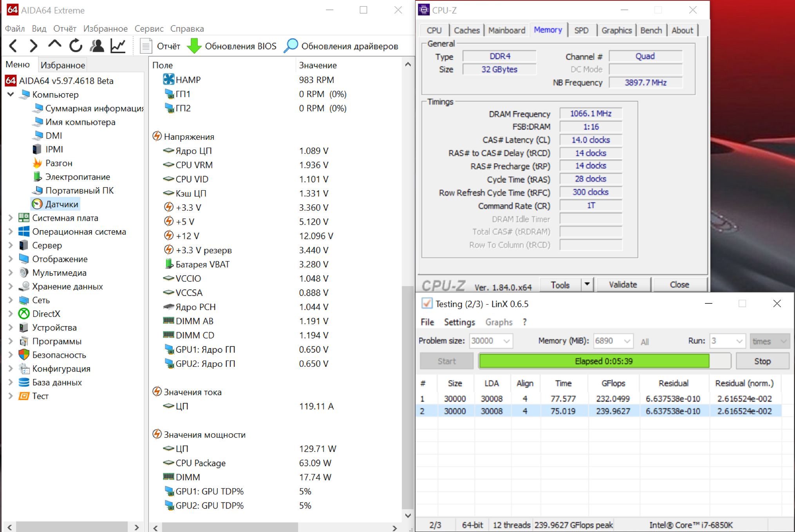Open the Memory (MiB) dropdown in LinX
Screen dimensions: 795x532
pos(627,341)
